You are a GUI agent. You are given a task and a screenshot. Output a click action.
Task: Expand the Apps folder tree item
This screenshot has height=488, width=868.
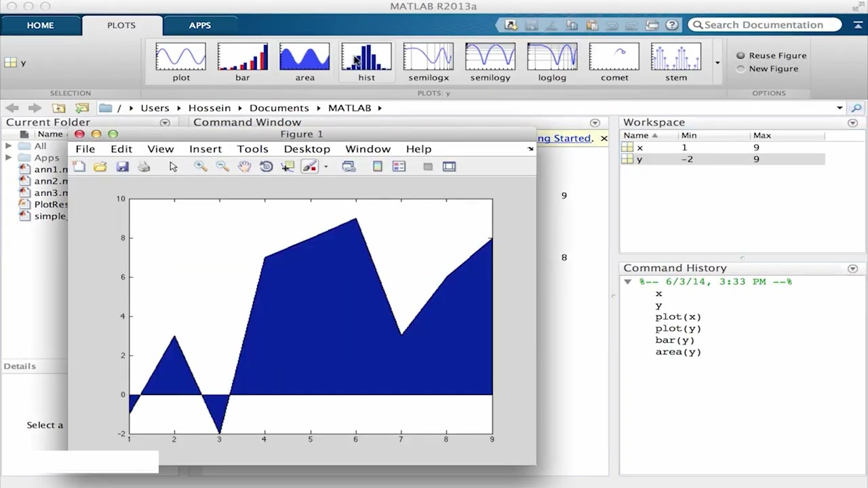click(9, 157)
